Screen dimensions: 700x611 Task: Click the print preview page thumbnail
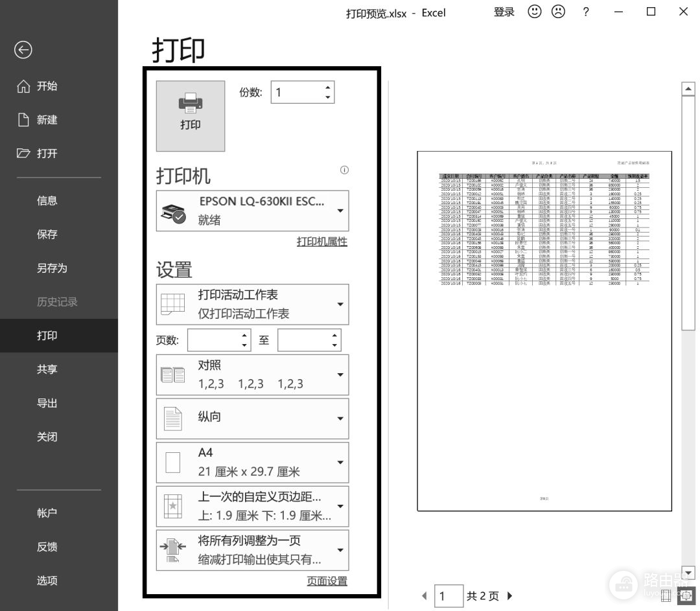point(544,331)
